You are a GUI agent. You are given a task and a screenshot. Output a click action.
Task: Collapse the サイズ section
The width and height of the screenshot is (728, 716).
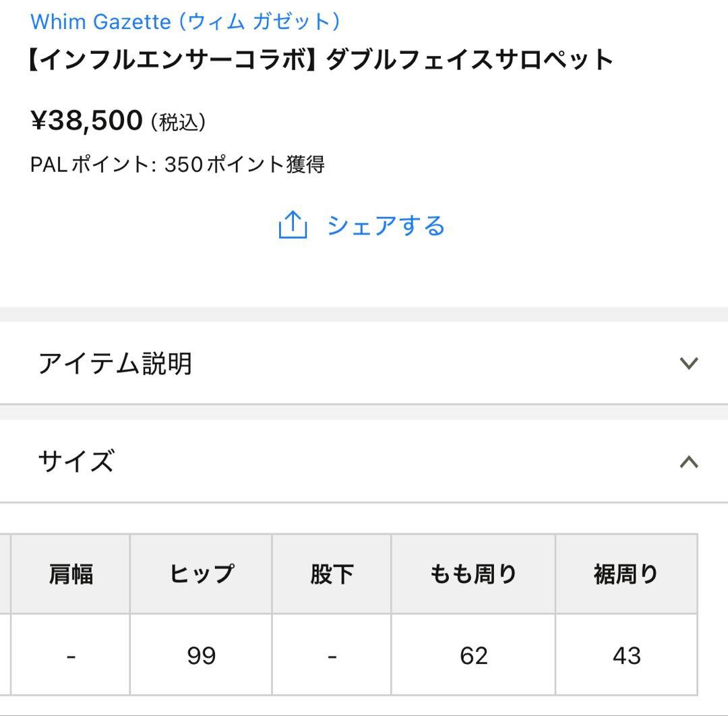click(x=364, y=463)
